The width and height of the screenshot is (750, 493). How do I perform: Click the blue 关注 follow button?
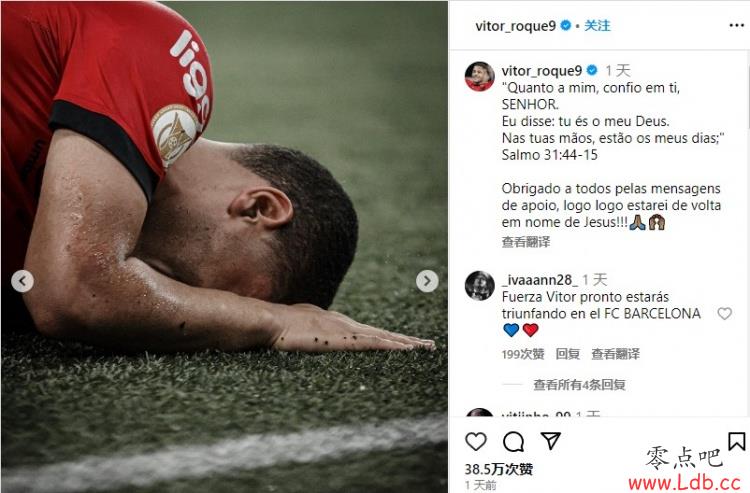597,26
